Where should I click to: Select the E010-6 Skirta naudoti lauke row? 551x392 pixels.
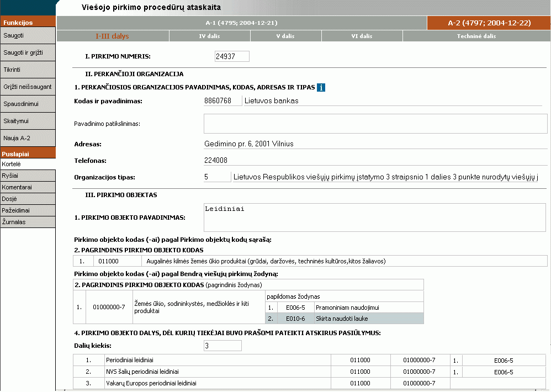(x=345, y=319)
